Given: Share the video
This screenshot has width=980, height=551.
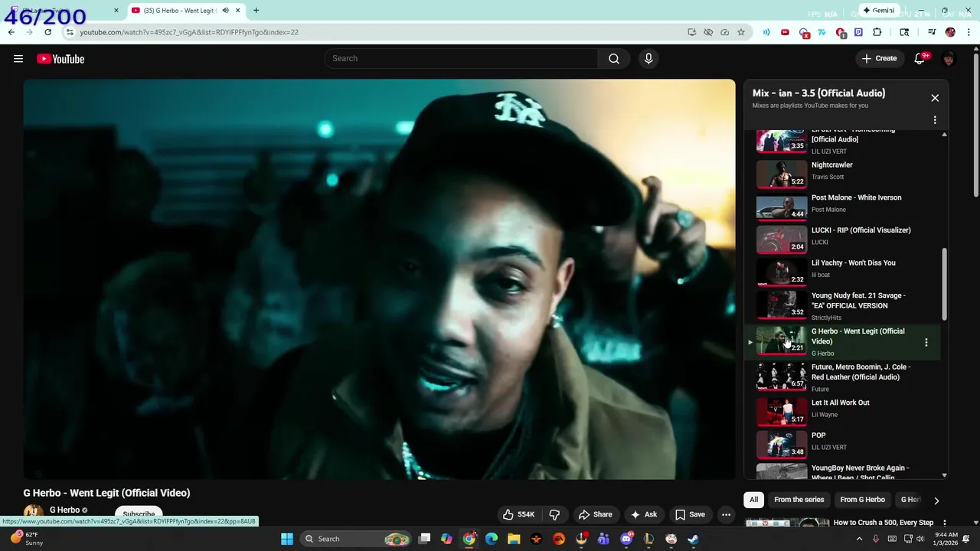Looking at the screenshot, I should click(x=595, y=514).
